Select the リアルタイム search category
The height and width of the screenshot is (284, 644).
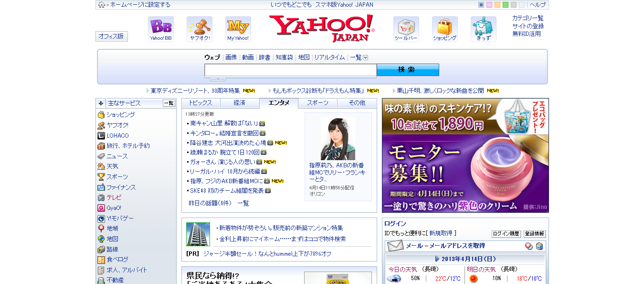coord(329,57)
